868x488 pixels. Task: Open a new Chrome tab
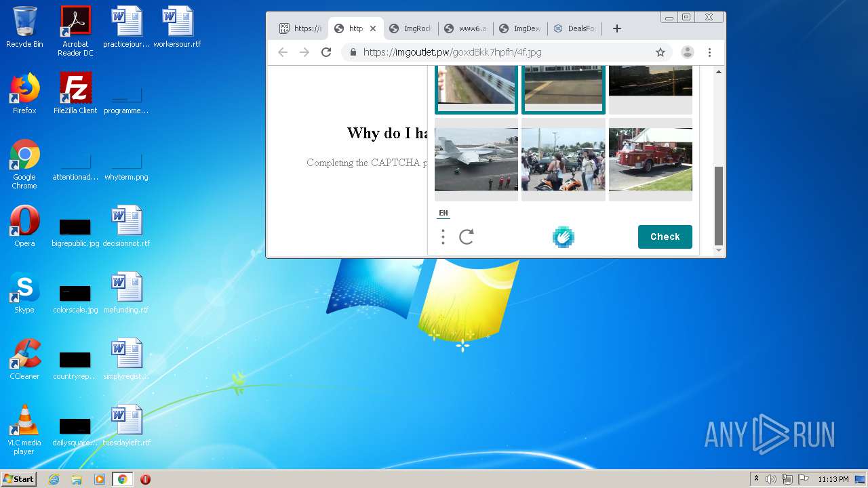click(616, 28)
